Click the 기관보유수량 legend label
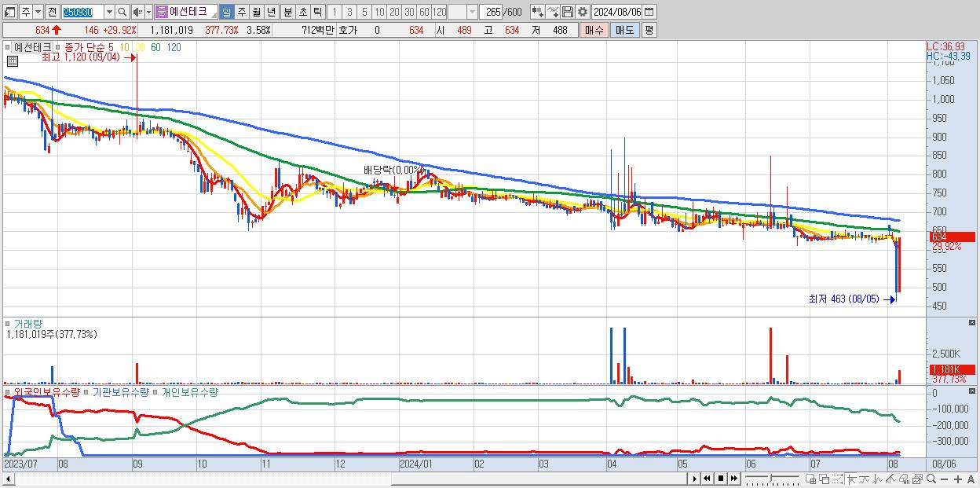Image resolution: width=980 pixels, height=488 pixels. (120, 391)
